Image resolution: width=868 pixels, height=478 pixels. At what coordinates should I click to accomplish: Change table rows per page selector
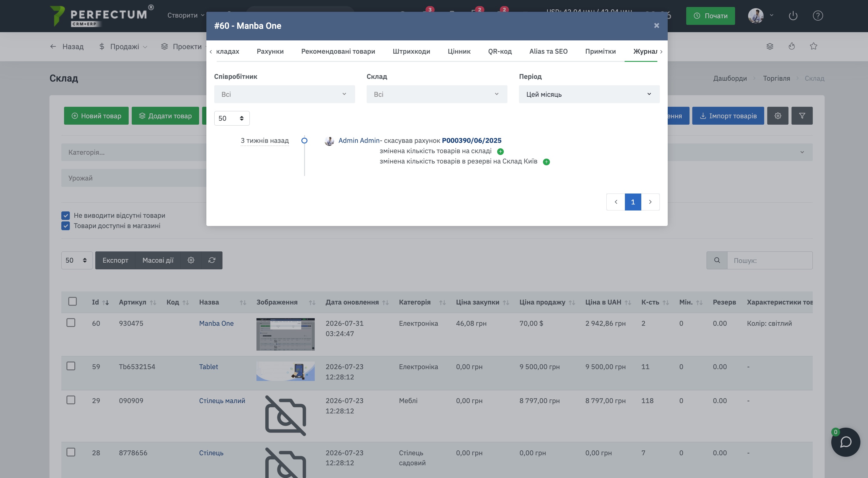(x=77, y=260)
